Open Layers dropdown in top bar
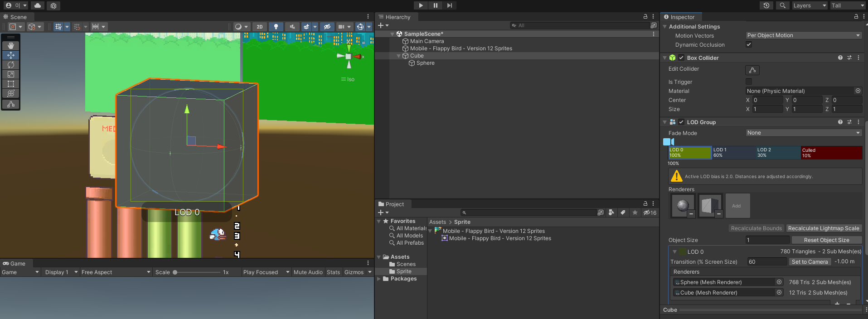Viewport: 868px width, 319px height. [810, 5]
